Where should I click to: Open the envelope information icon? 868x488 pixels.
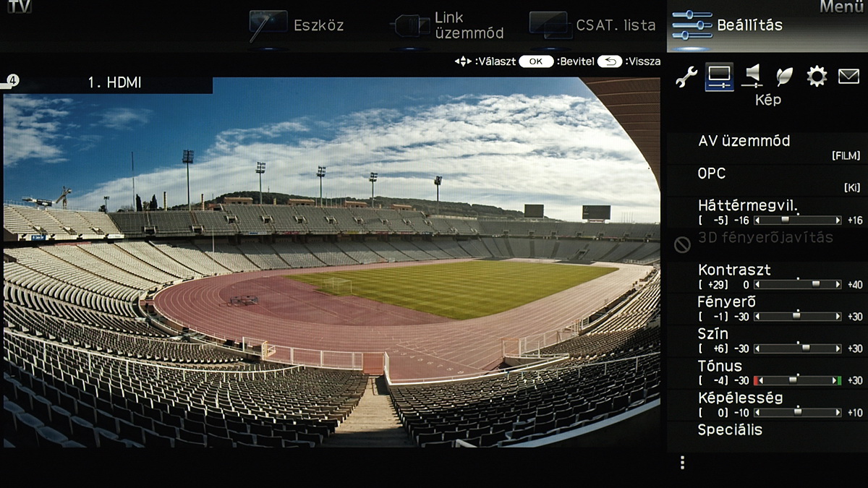[x=848, y=76]
